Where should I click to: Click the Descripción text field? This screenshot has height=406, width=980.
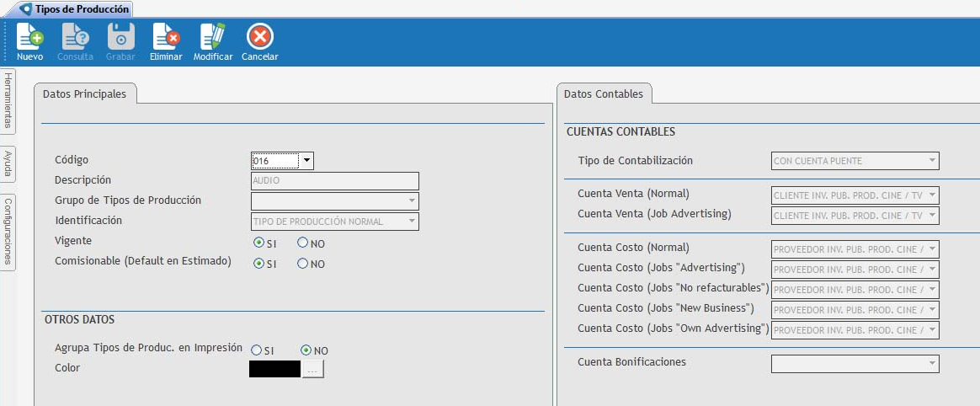334,181
